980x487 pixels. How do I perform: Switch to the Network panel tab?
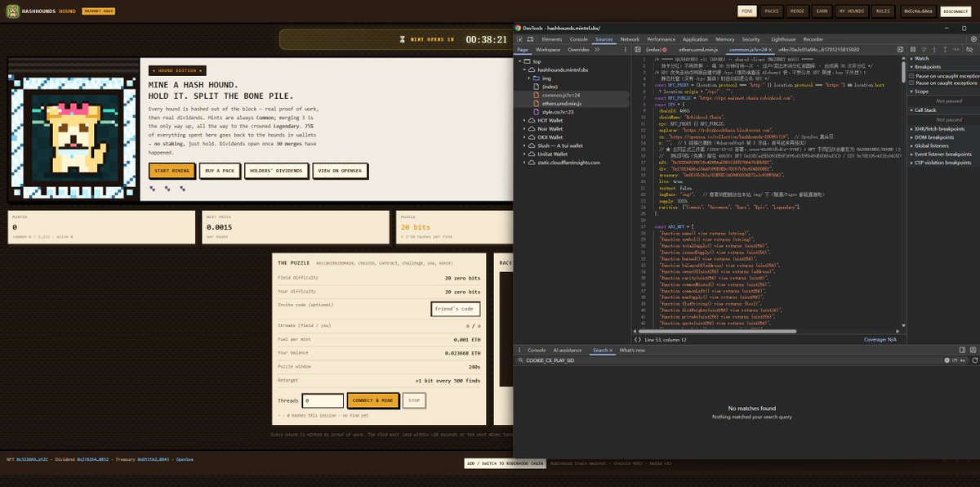pos(630,39)
